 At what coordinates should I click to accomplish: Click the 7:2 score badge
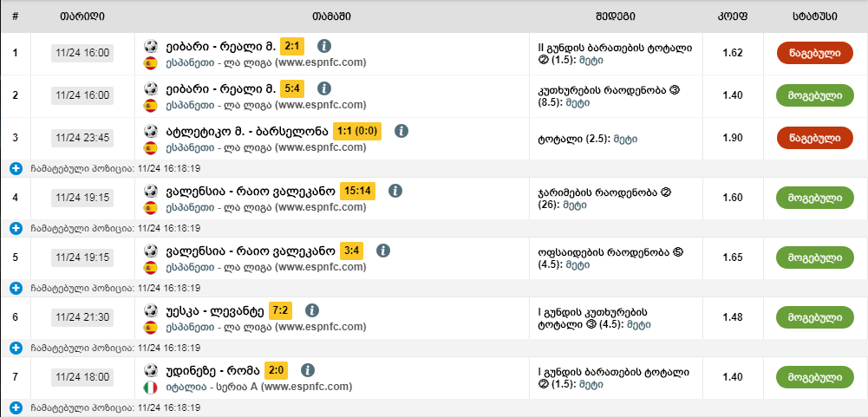pyautogui.click(x=281, y=309)
